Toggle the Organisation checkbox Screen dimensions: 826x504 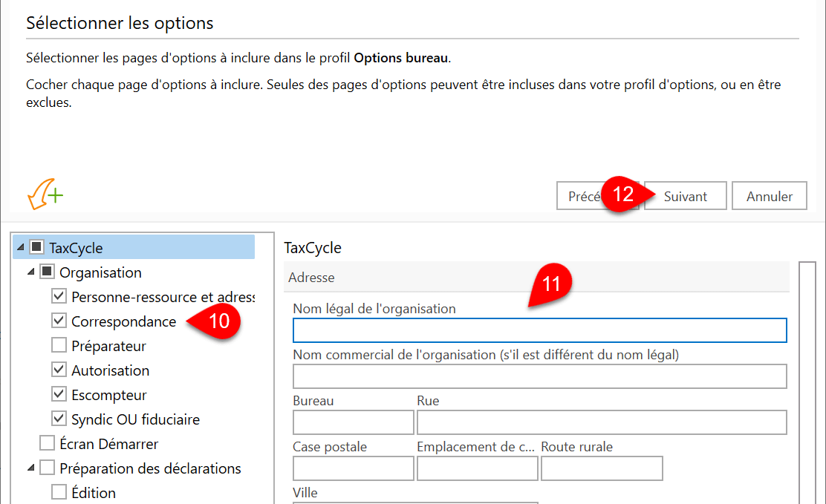(47, 272)
